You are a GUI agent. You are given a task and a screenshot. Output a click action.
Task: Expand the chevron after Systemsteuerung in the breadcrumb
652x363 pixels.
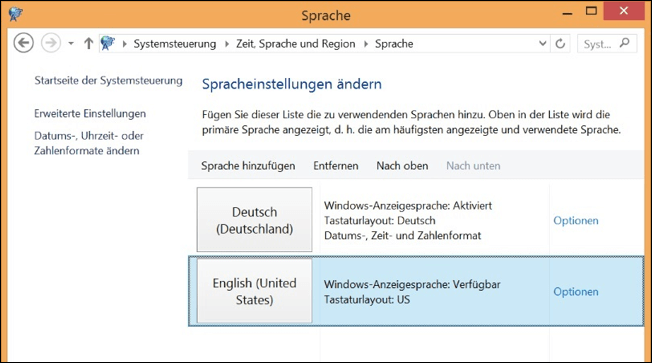click(x=227, y=44)
